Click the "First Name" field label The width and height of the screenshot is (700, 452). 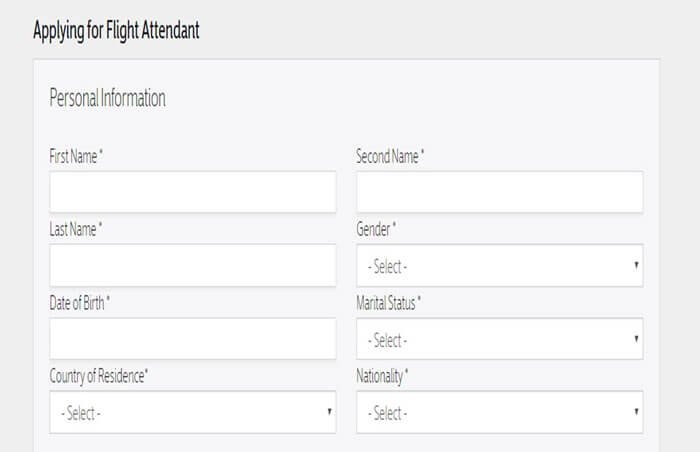coord(76,157)
